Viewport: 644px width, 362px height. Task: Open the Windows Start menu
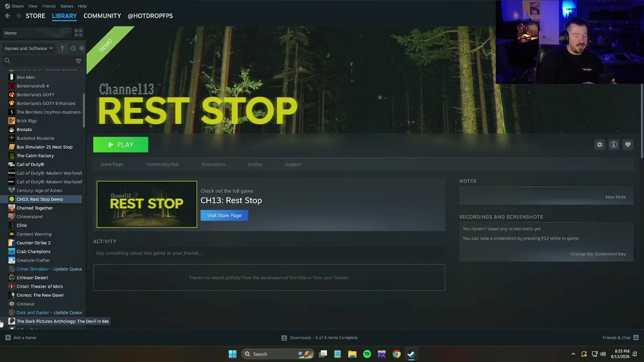(x=232, y=354)
